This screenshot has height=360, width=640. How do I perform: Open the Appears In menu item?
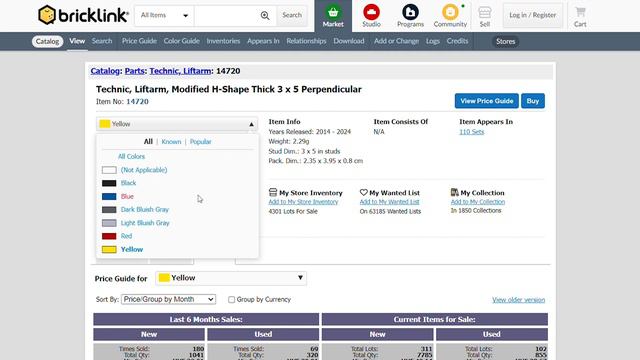pos(263,41)
